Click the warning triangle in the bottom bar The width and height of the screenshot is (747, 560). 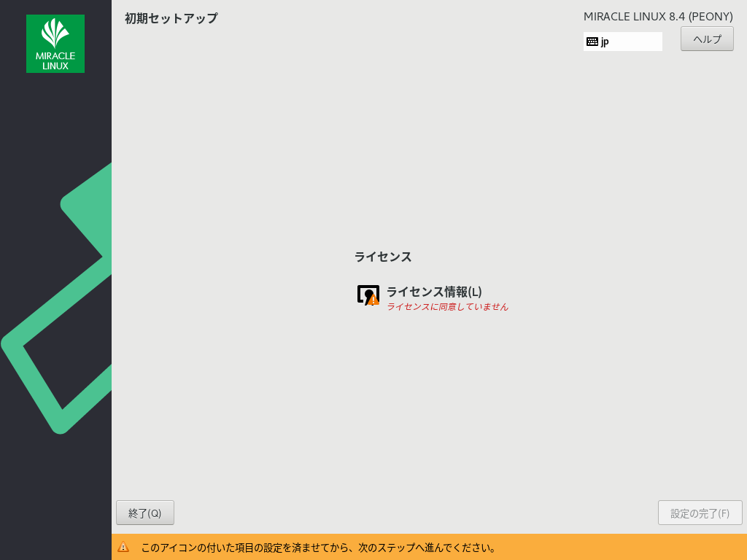[123, 547]
